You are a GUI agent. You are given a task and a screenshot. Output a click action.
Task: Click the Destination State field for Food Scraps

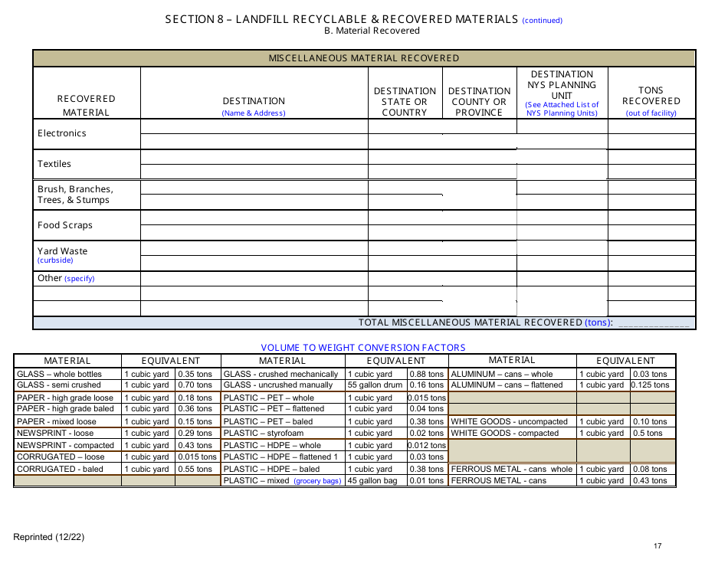[x=405, y=224]
